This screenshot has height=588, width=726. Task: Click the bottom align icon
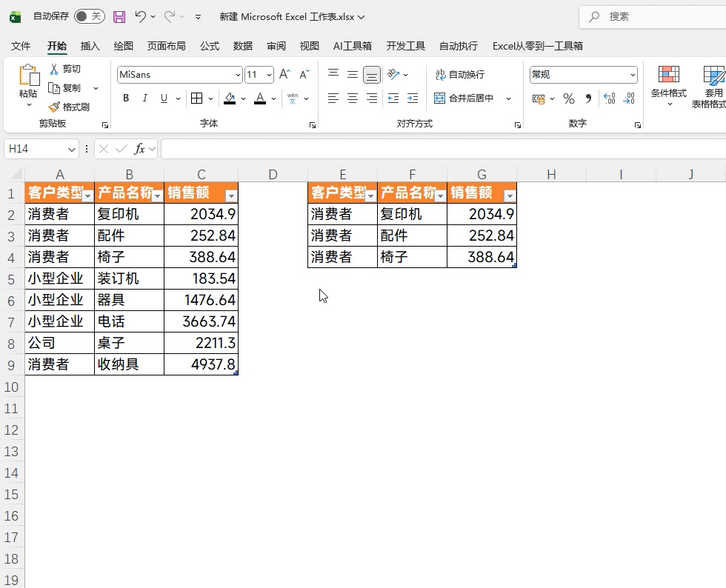[372, 75]
